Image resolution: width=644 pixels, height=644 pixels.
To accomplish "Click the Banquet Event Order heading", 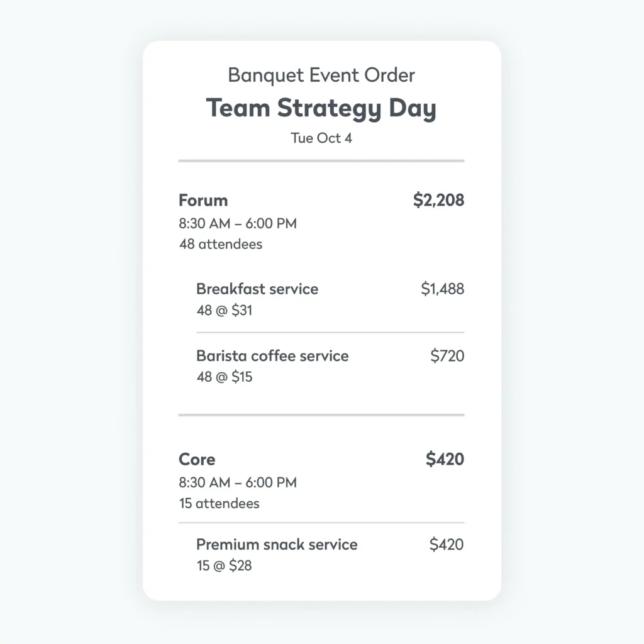I will 321,75.
